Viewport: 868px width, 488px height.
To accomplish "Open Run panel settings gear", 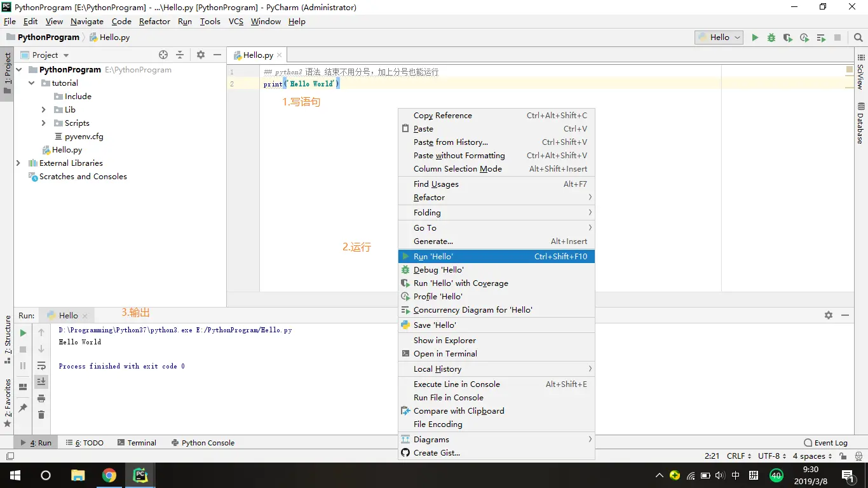I will [x=829, y=315].
